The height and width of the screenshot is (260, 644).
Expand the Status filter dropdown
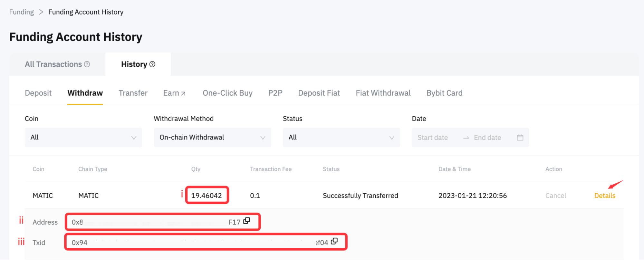pos(341,138)
